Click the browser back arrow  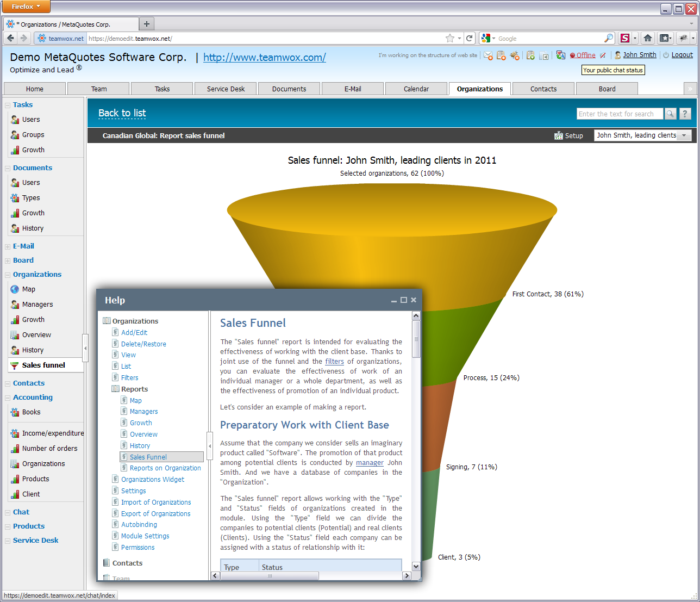[x=10, y=38]
